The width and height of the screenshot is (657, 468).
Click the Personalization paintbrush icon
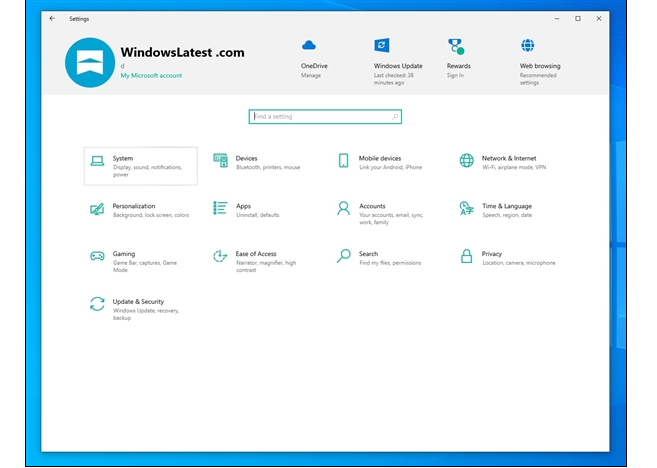click(x=97, y=209)
